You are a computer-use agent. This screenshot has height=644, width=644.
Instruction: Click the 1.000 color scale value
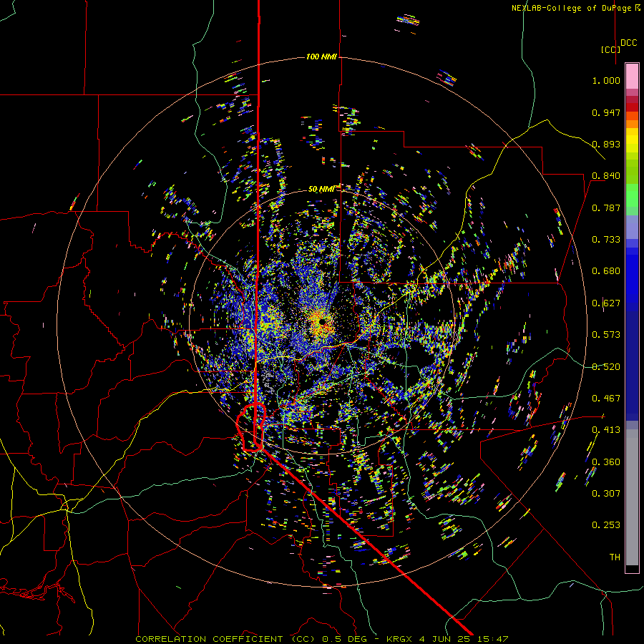click(x=606, y=80)
